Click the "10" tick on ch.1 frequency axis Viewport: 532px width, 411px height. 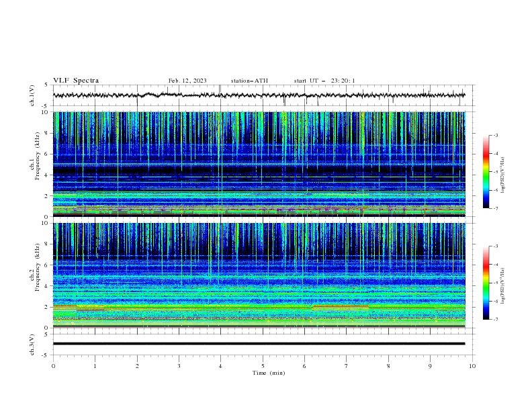click(x=46, y=112)
